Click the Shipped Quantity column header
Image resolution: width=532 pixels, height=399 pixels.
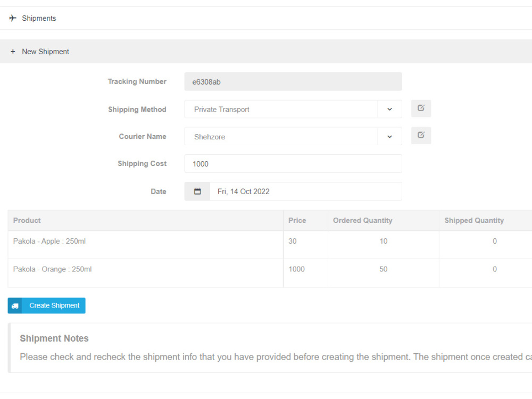[474, 220]
